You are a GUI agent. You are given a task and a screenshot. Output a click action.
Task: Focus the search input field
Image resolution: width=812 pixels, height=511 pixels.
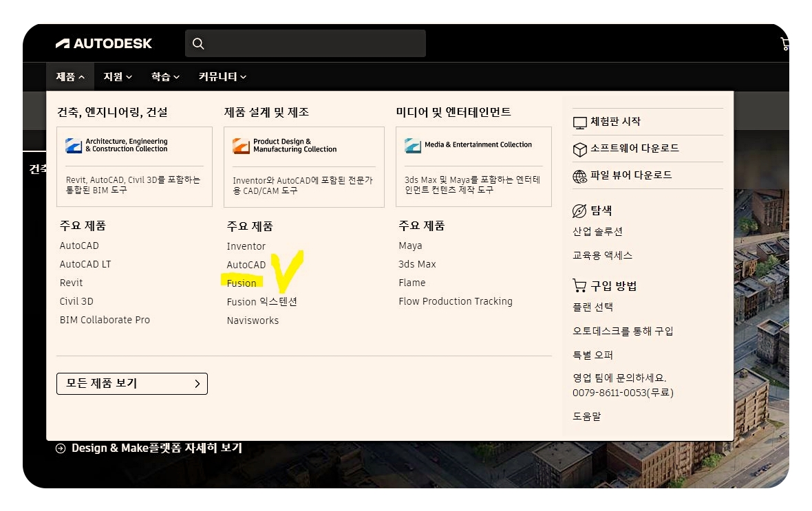[x=306, y=43]
